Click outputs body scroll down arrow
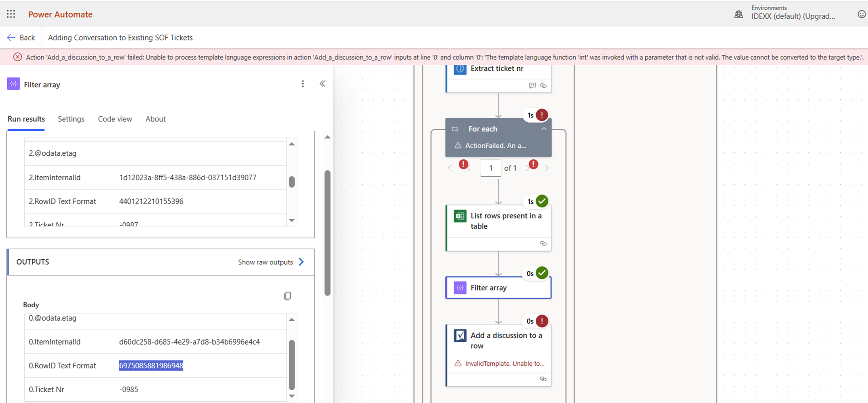 [292, 396]
